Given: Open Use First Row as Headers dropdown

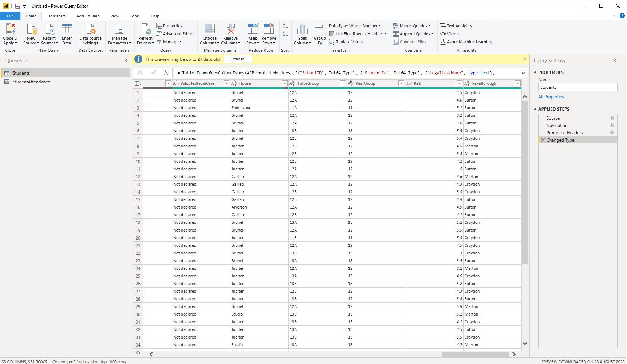Looking at the screenshot, I should coord(358,34).
